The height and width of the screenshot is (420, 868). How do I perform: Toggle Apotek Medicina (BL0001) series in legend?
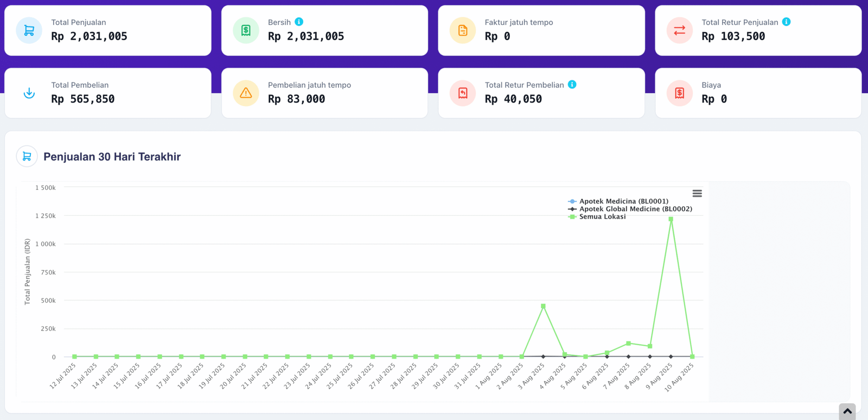click(x=623, y=201)
